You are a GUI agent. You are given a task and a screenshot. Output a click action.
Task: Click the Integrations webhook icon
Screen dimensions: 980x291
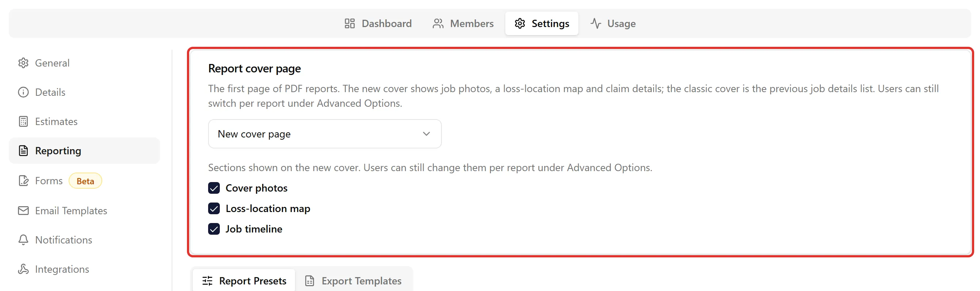[23, 269]
